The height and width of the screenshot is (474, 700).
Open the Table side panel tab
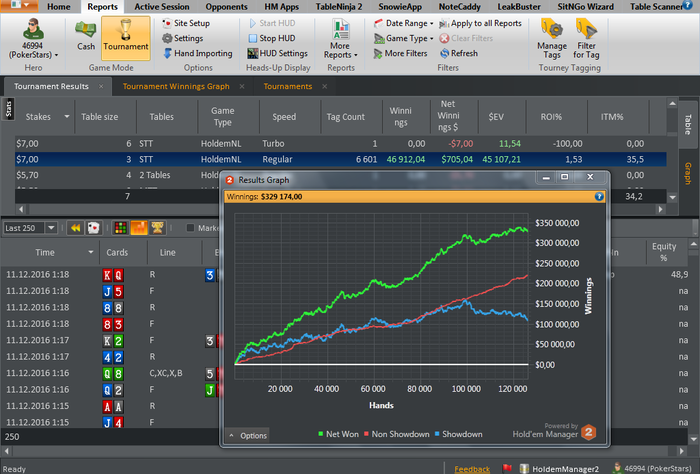tap(688, 124)
